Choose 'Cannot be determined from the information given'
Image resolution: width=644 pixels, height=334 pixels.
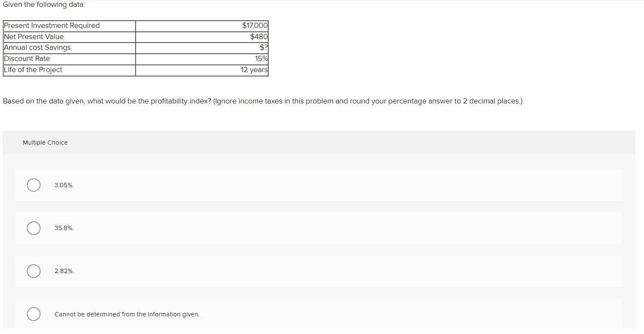point(33,314)
